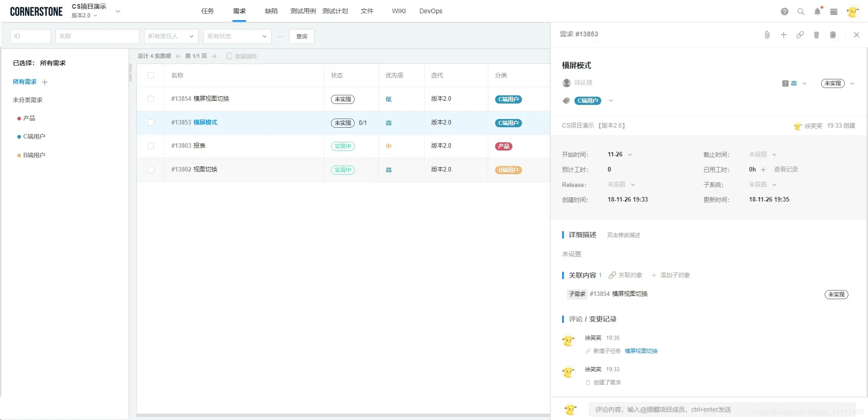
Task: Select the C端用户 category in sidebar
Action: (x=34, y=137)
